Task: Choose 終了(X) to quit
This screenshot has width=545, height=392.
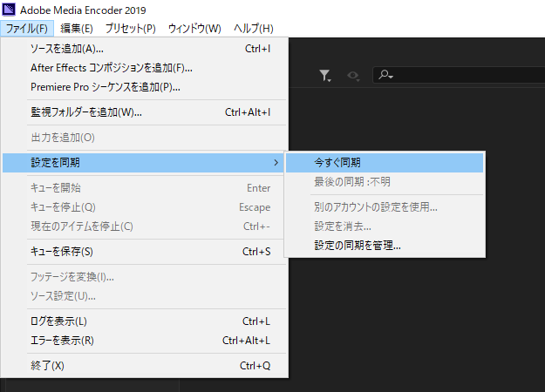Action: coord(145,366)
